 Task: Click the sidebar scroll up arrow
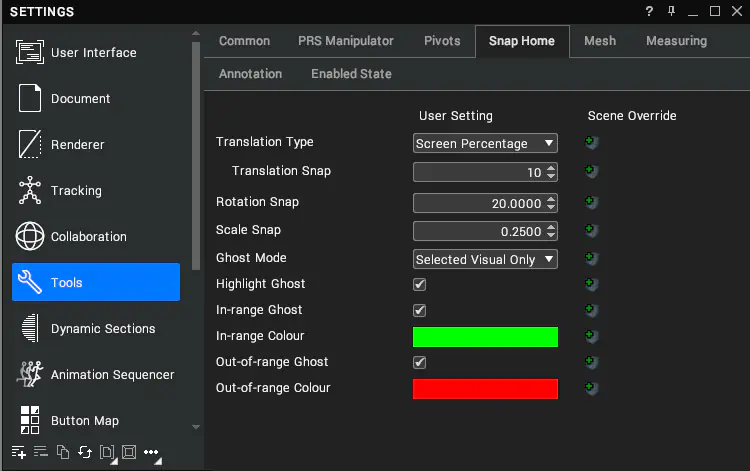pyautogui.click(x=196, y=33)
